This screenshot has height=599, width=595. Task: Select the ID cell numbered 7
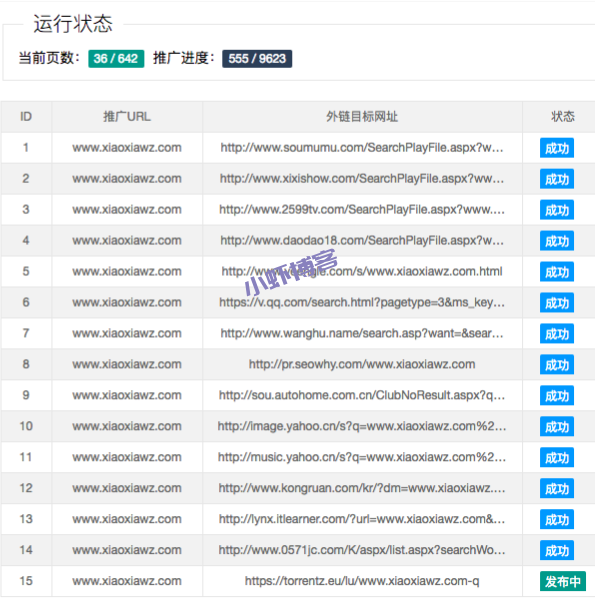pyautogui.click(x=26, y=333)
